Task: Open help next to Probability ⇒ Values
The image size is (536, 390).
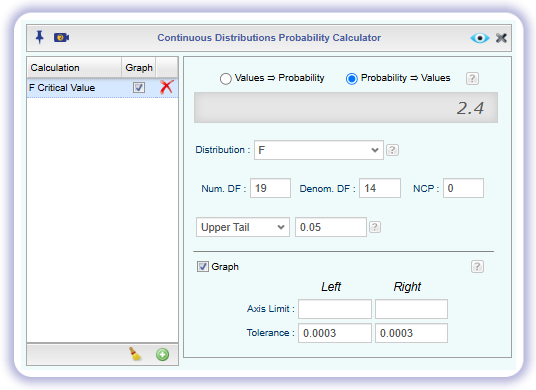Action: pos(472,79)
